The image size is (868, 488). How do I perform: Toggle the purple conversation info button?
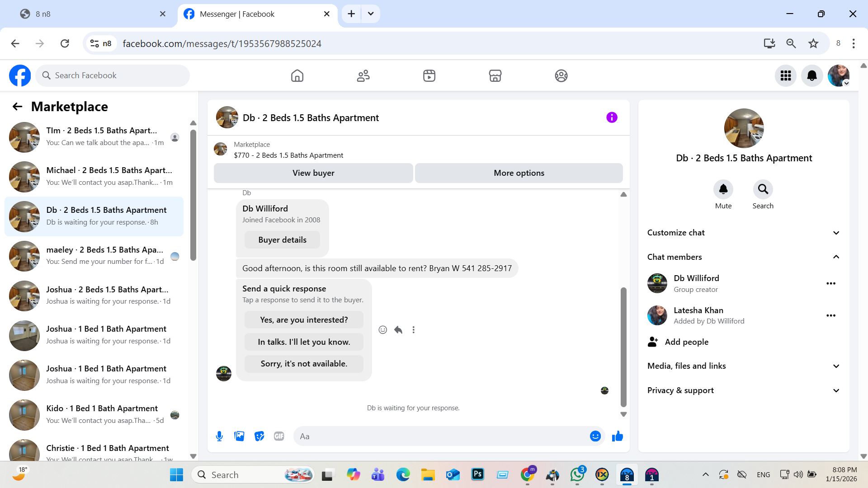(x=612, y=117)
